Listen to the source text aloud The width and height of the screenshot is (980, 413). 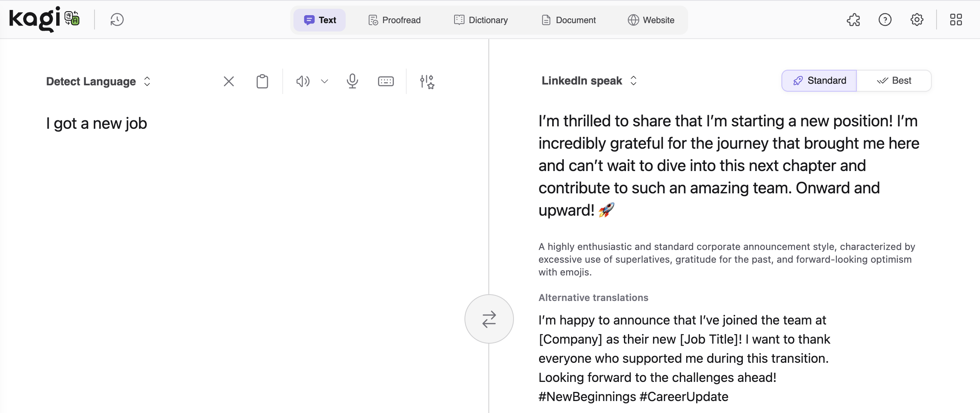pos(302,81)
